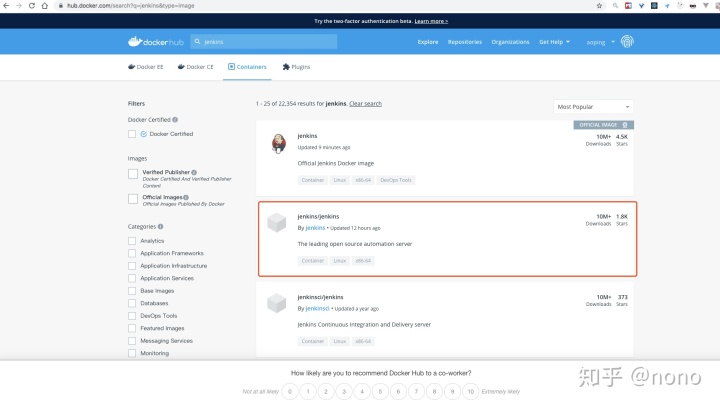Rate recommendation likelihood as 5

[380, 391]
